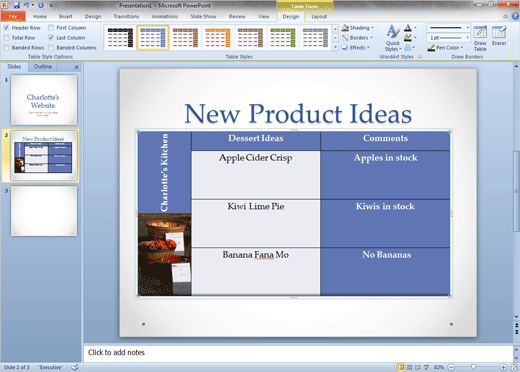The width and height of the screenshot is (520, 372).
Task: Toggle the Header Row checkbox
Action: click(6, 28)
